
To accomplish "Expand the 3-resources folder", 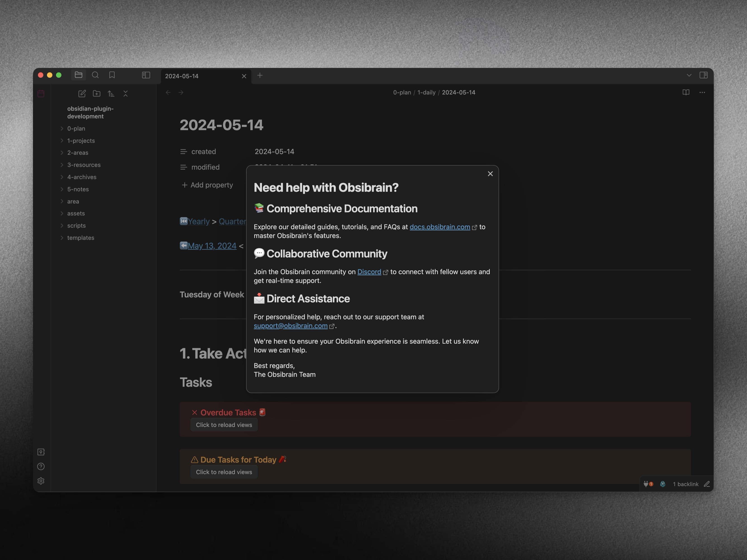I will click(84, 165).
